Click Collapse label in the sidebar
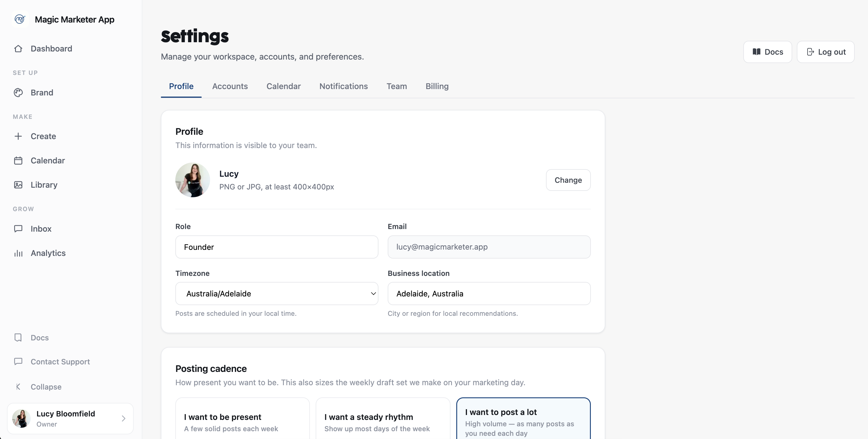Screen dimensions: 868x439 (46, 387)
